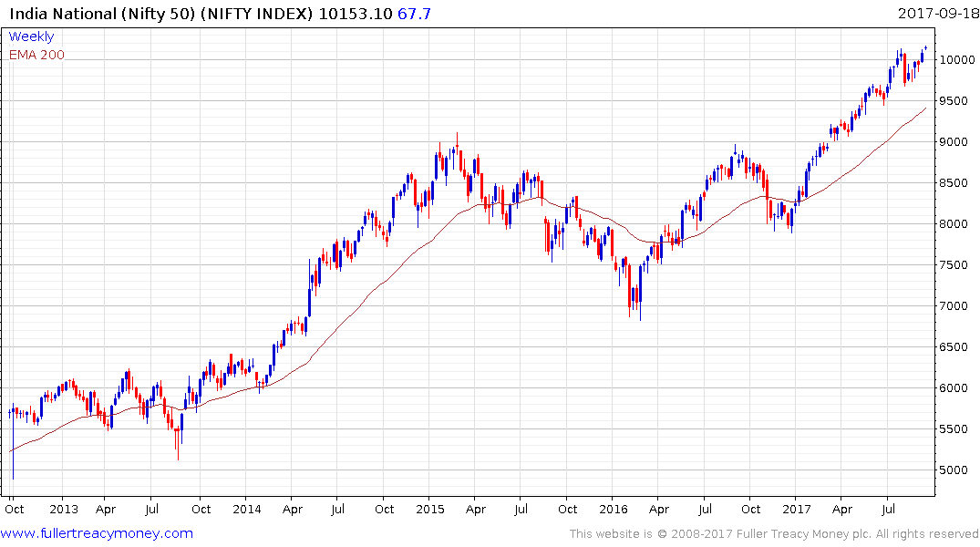Viewport: 980px width, 547px height.
Task: Click the 10000 price axis label
Action: [x=957, y=60]
